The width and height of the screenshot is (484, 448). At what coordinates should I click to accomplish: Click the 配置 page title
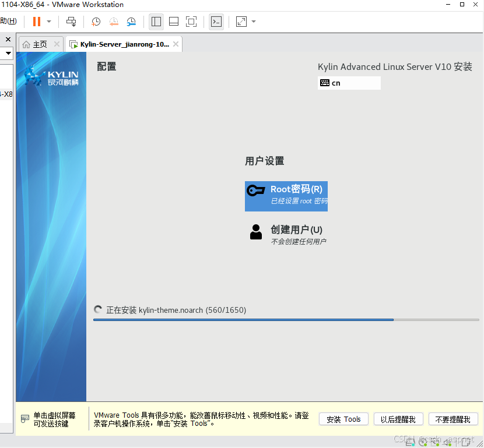(x=107, y=66)
